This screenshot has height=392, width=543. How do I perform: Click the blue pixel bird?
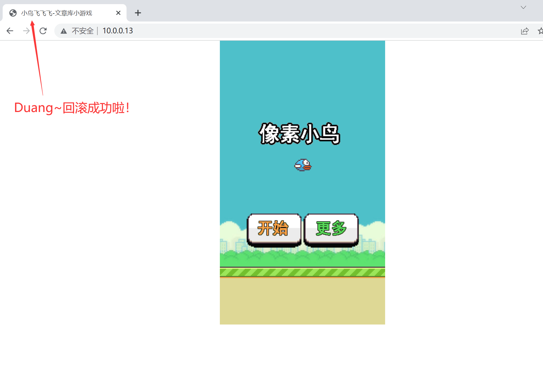[x=303, y=165]
